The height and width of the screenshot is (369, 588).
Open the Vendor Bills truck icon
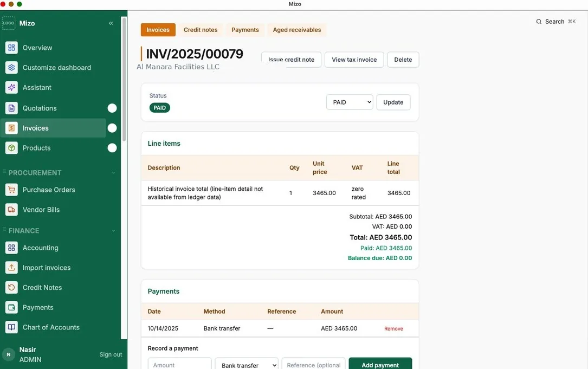click(11, 210)
